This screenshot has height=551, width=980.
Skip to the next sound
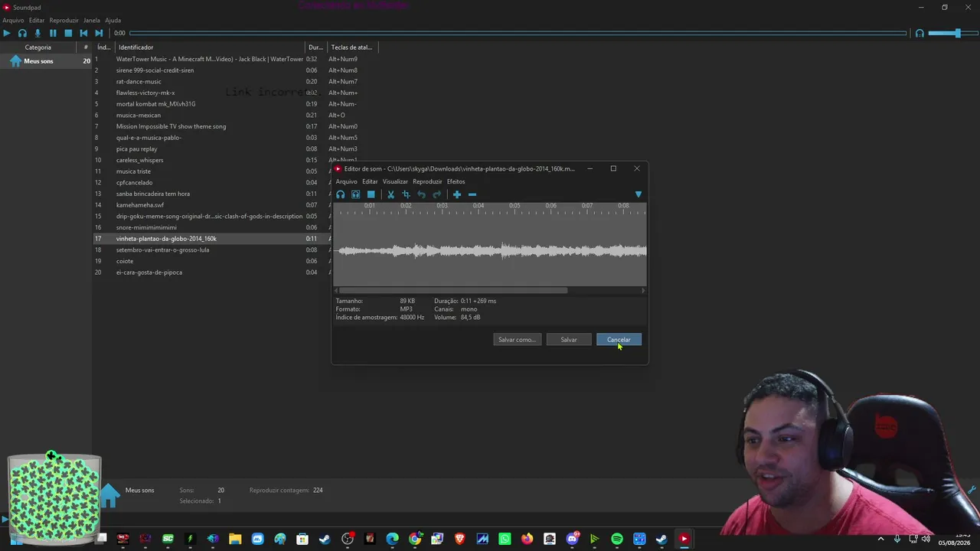pos(99,33)
